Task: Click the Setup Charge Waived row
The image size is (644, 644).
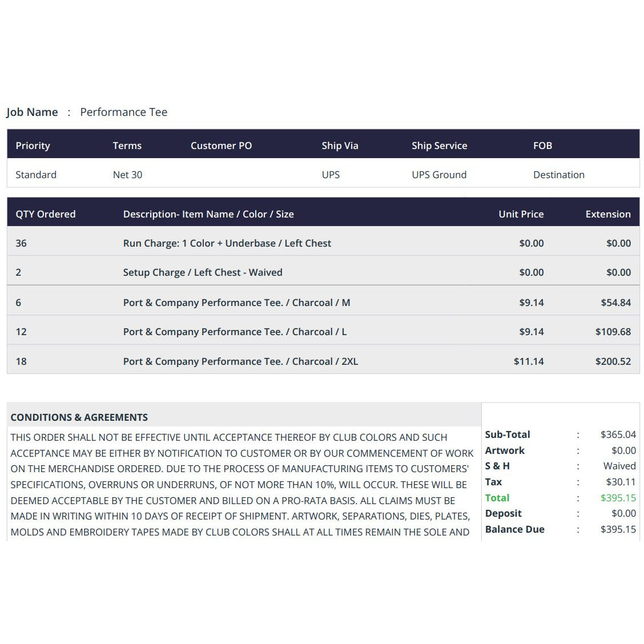Action: pyautogui.click(x=323, y=272)
